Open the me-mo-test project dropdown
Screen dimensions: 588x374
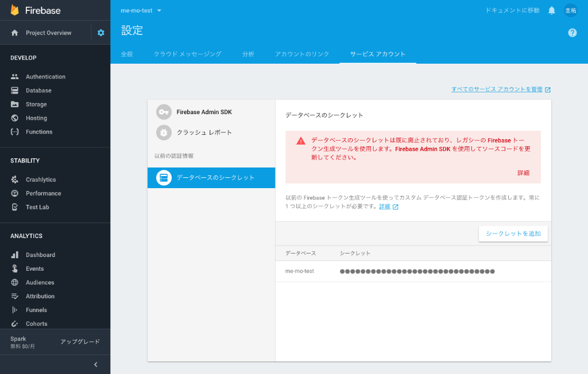point(141,10)
